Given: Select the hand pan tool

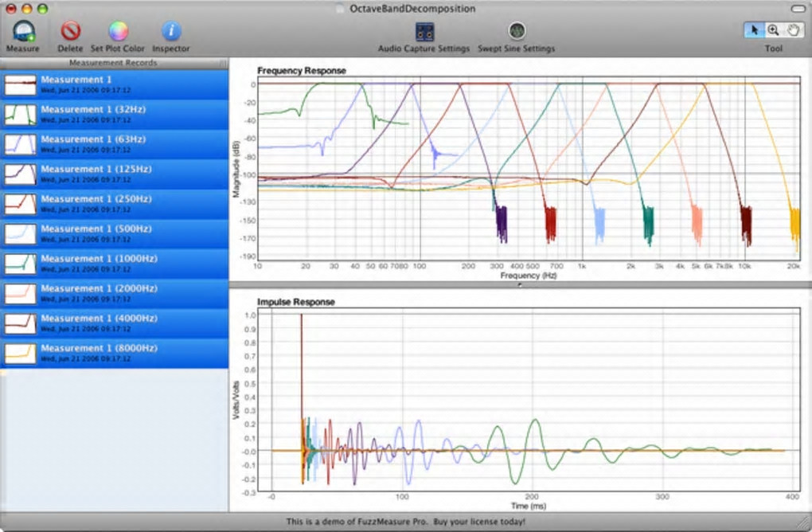Looking at the screenshot, I should (x=793, y=30).
